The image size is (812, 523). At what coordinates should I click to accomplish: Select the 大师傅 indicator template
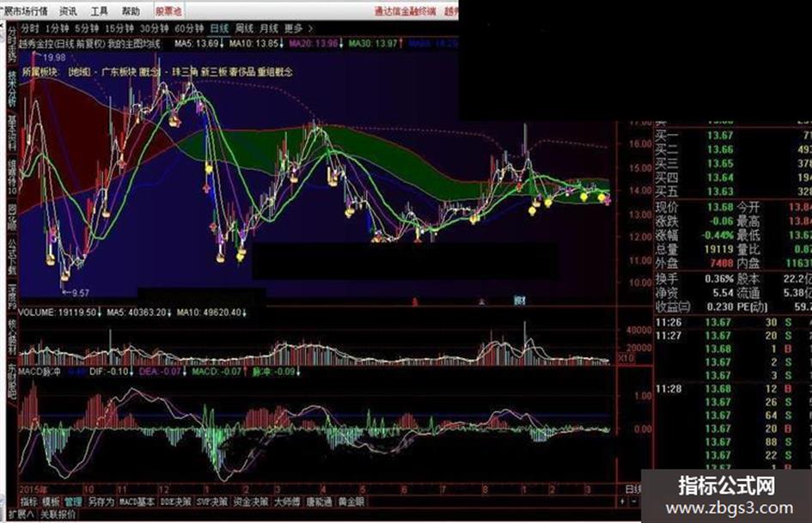(x=287, y=502)
